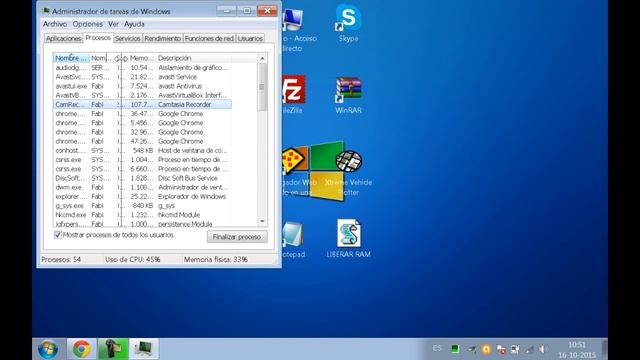Select the hkcmd.exe process row
This screenshot has width=640, height=360.
click(142, 215)
